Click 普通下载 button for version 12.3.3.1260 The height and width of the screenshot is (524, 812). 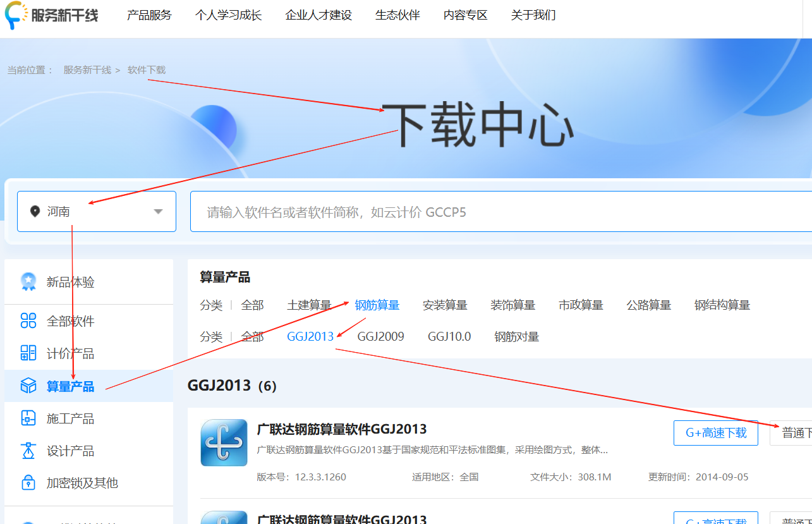791,433
